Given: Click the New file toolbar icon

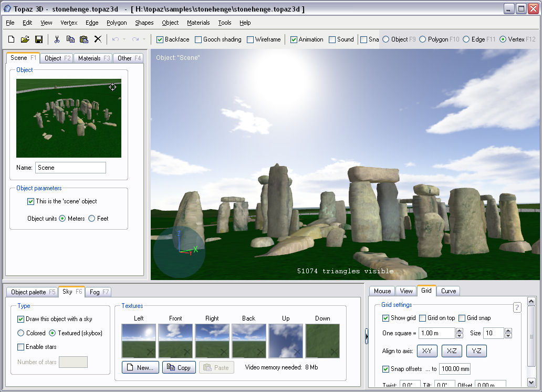Looking at the screenshot, I should click(x=11, y=39).
